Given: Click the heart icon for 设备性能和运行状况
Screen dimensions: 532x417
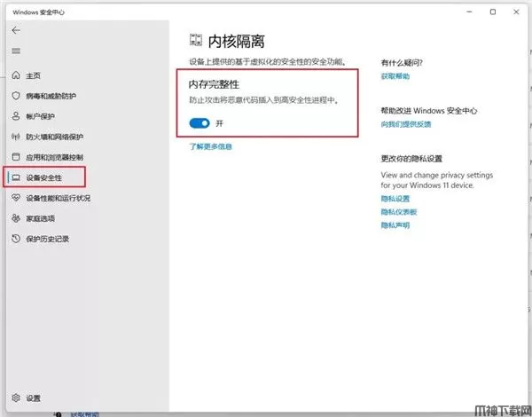Looking at the screenshot, I should [x=16, y=198].
